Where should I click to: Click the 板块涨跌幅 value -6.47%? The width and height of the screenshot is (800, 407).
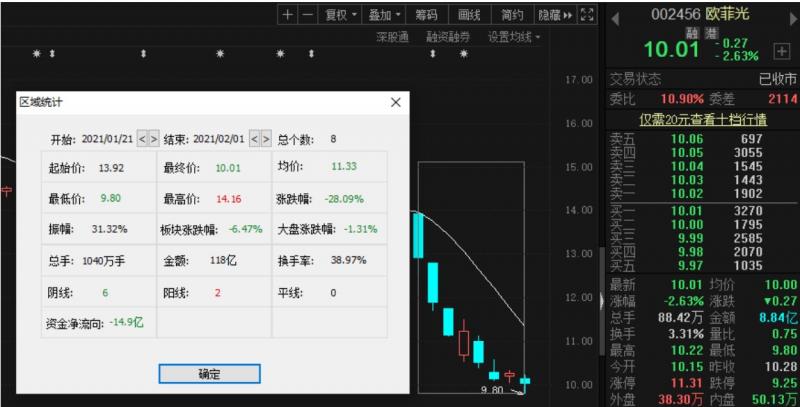[x=245, y=230]
